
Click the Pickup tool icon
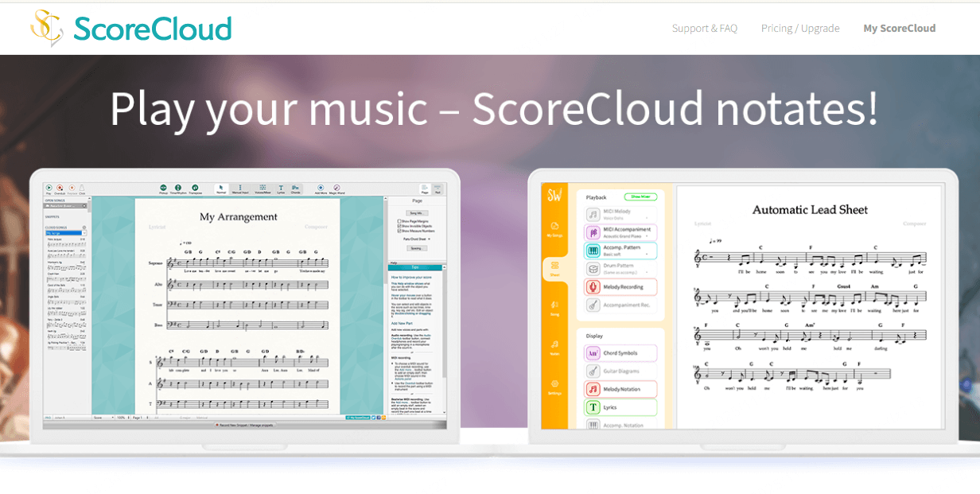coord(164,185)
